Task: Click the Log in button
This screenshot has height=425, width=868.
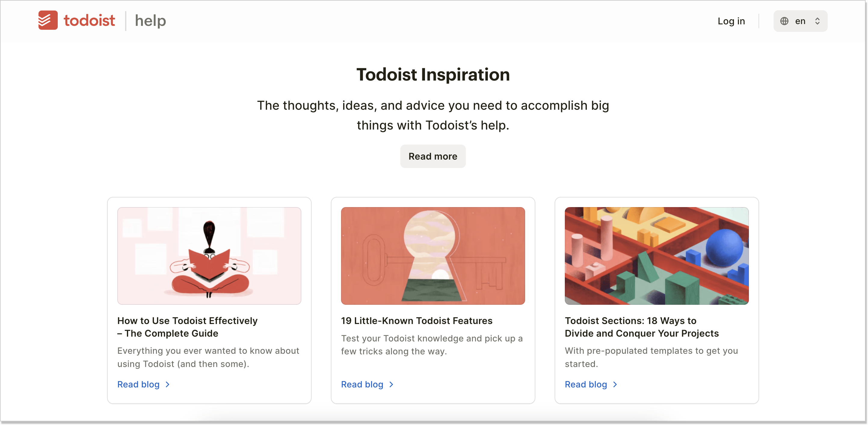Action: (x=732, y=21)
